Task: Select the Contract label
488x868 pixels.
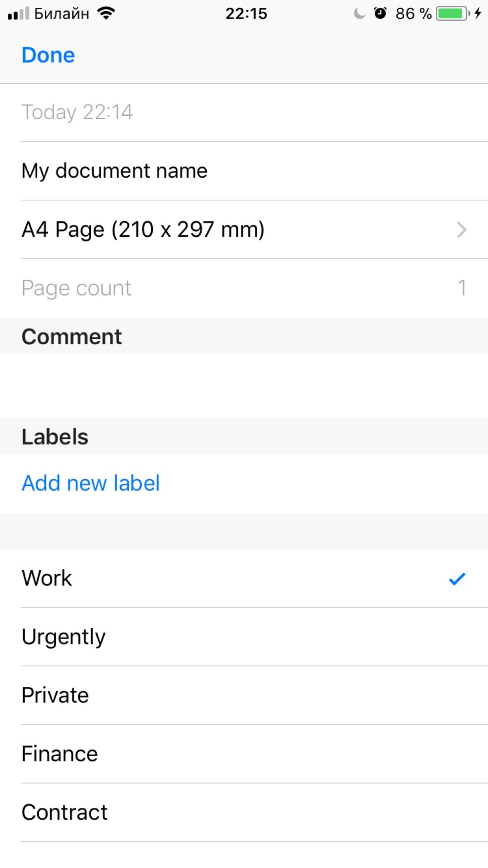Action: coord(64,812)
